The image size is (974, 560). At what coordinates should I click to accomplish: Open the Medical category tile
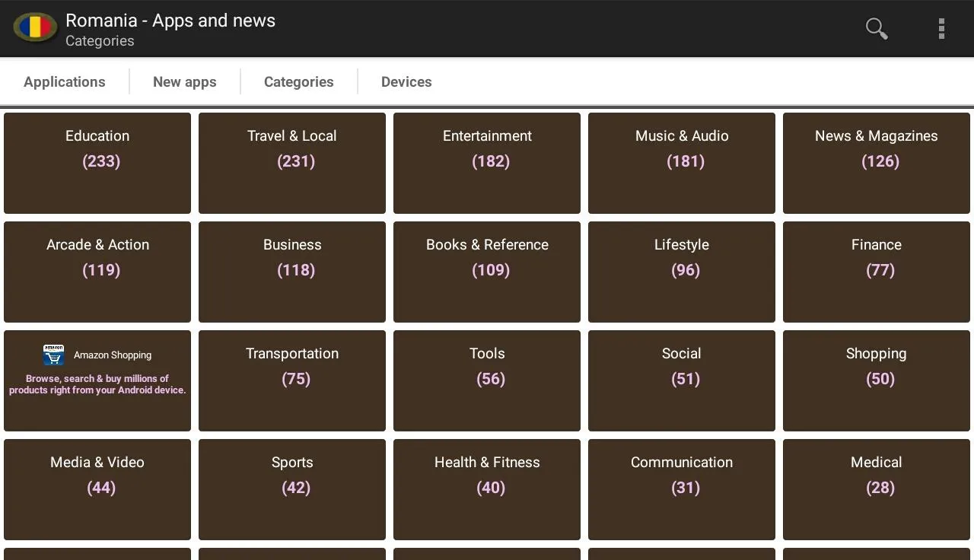pos(877,490)
